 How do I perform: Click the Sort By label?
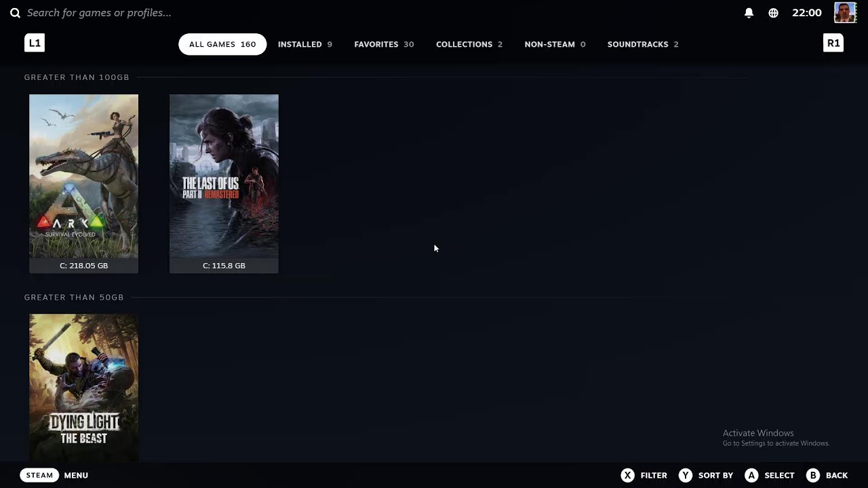point(715,475)
